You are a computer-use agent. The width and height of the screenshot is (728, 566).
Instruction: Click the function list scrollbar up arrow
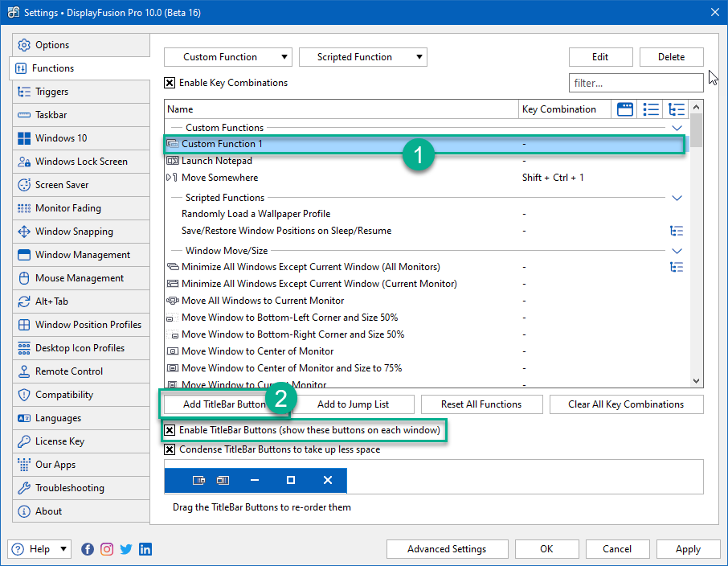pyautogui.click(x=696, y=108)
